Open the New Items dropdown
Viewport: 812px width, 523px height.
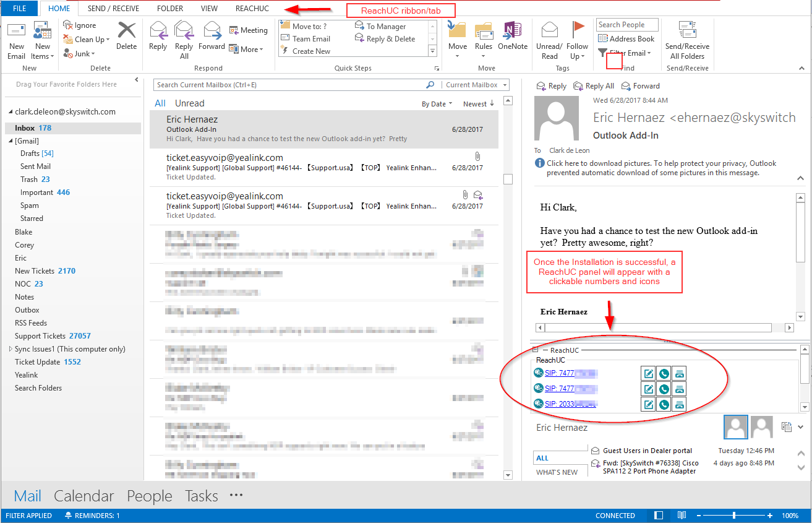(x=43, y=41)
